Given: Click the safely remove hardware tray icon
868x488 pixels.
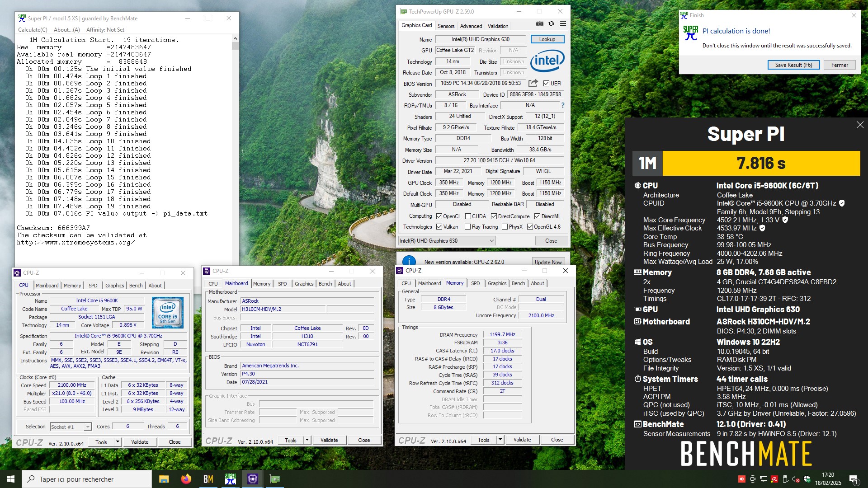Looking at the screenshot, I should click(x=785, y=479).
